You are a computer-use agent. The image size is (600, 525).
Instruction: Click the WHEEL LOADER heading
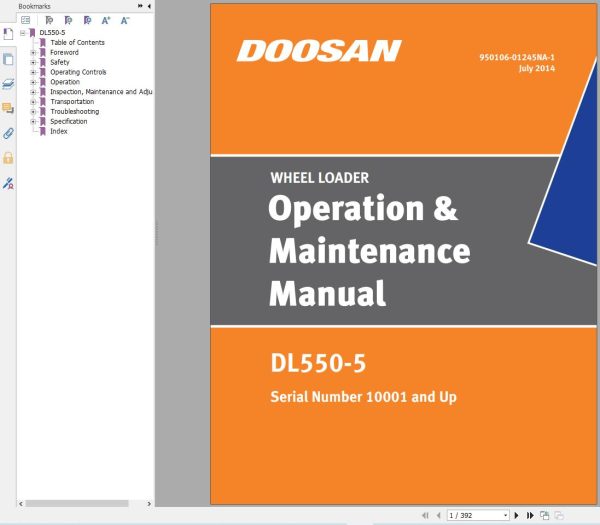tap(320, 178)
